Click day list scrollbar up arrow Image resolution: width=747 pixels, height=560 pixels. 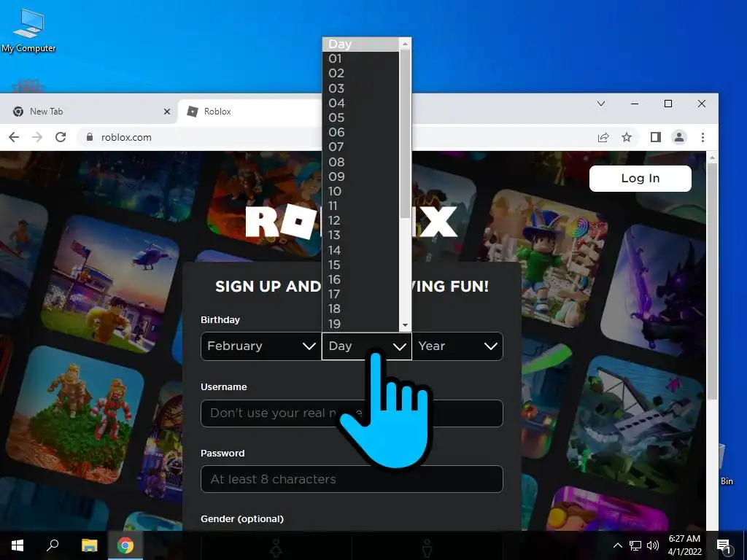405,44
